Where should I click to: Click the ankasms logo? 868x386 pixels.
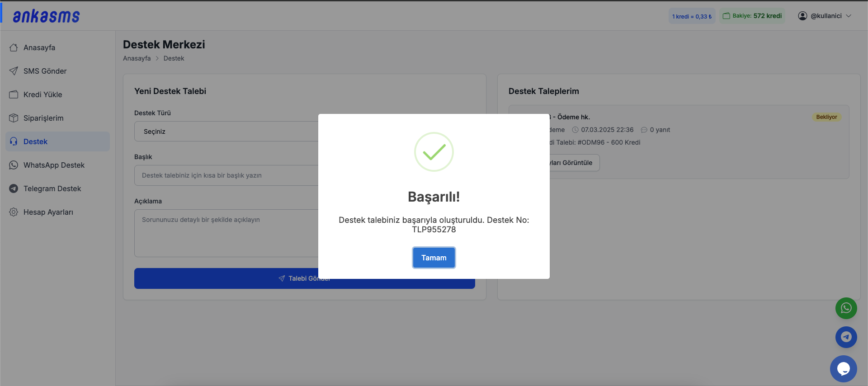click(46, 16)
